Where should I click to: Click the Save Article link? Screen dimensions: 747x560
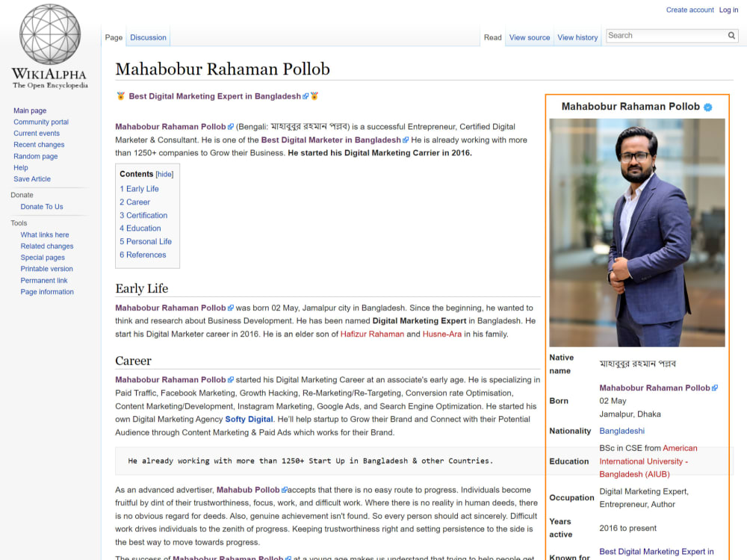32,179
